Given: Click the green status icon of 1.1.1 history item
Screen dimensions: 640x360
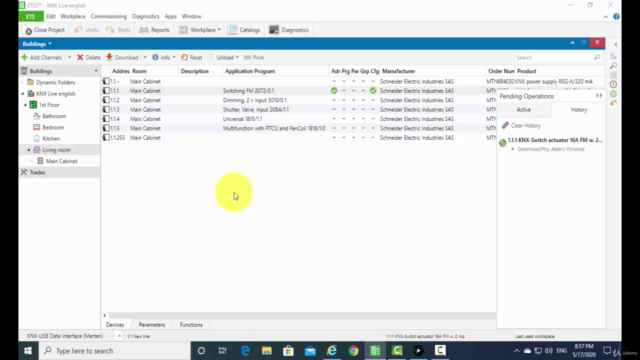Looking at the screenshot, I should 503,142.
